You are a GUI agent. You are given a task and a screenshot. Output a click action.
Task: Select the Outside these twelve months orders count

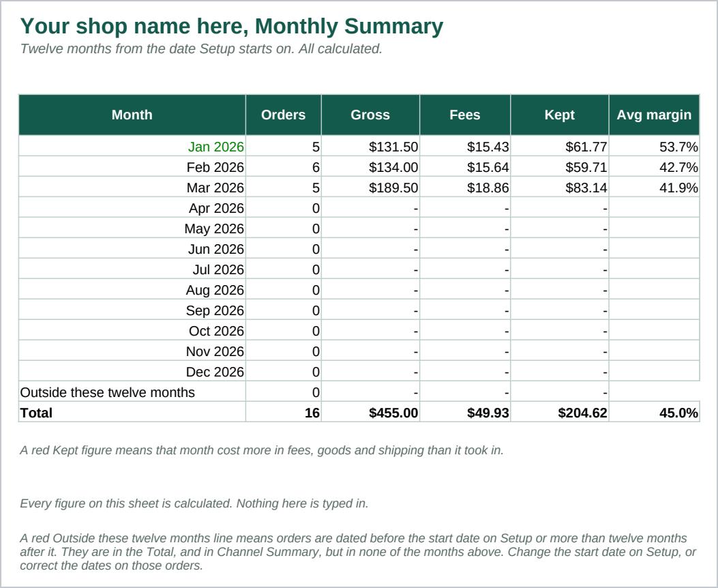pos(284,392)
